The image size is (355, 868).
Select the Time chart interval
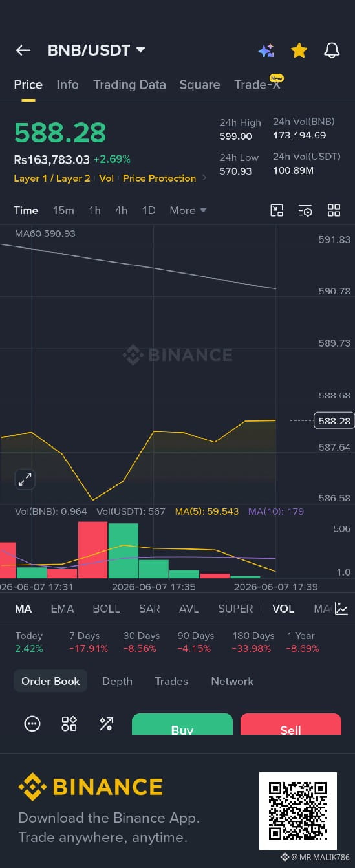[x=26, y=210]
